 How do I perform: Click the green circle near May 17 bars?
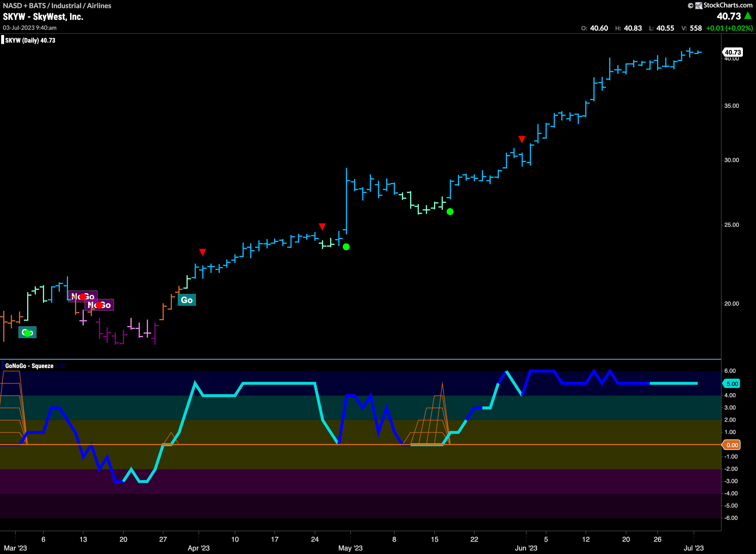450,212
